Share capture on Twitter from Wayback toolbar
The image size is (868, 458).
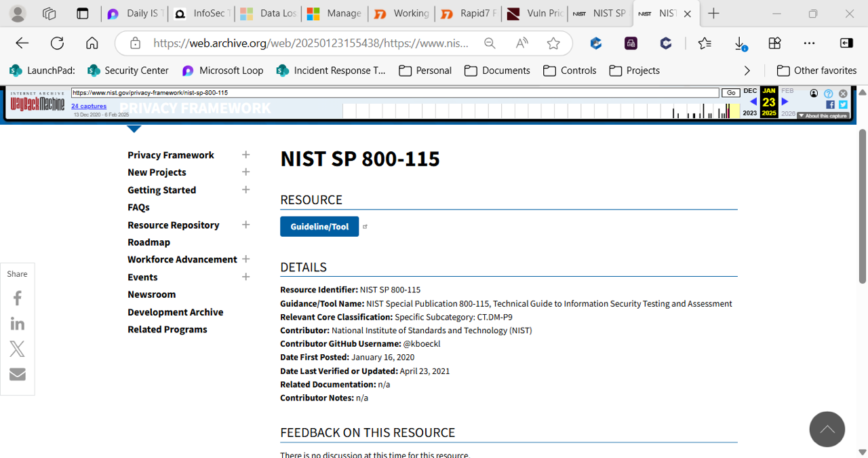(843, 104)
